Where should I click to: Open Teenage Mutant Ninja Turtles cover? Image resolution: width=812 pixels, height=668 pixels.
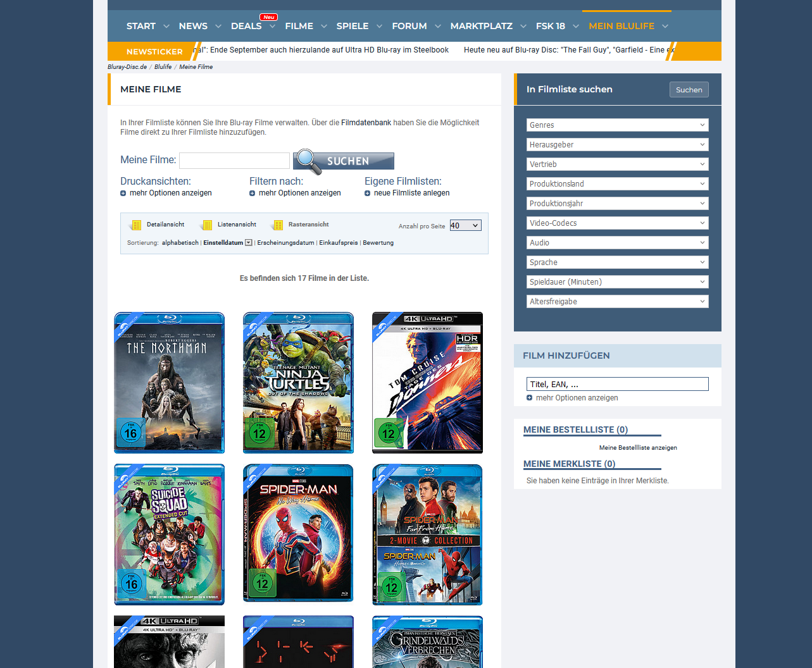pyautogui.click(x=298, y=383)
